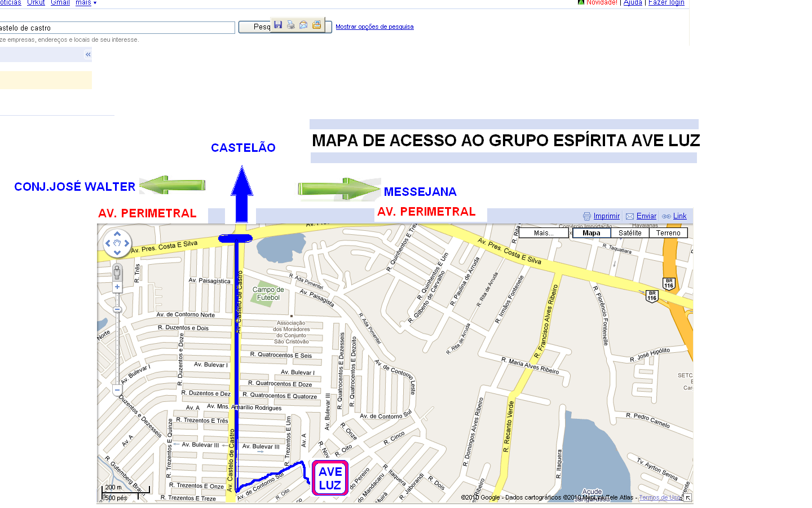Click the envelope icon beside Enviar
The height and width of the screenshot is (508, 812).
tap(630, 216)
